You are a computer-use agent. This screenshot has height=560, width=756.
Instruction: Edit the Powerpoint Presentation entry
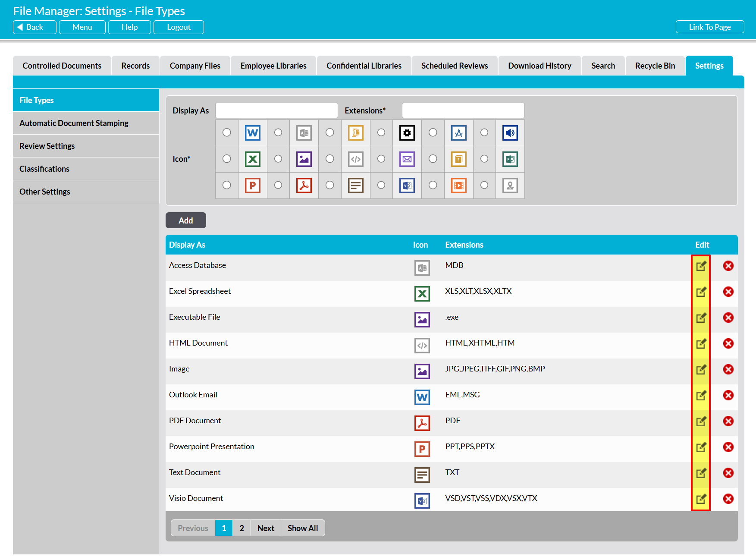click(x=701, y=447)
